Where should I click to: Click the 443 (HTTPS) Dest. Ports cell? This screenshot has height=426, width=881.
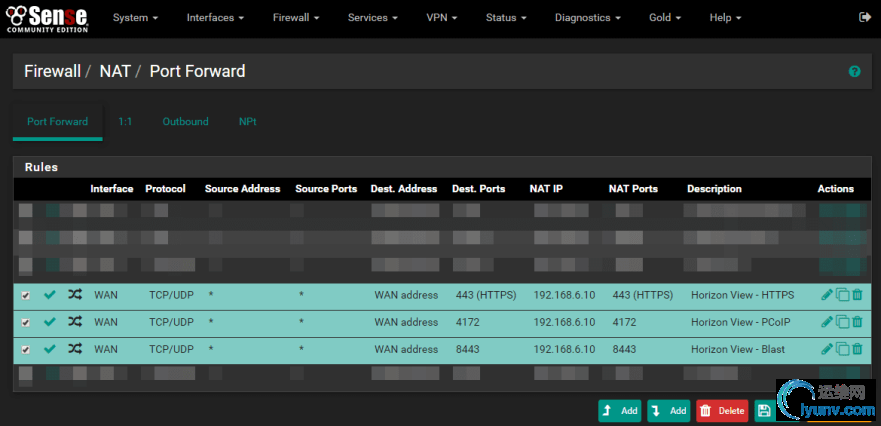486,294
